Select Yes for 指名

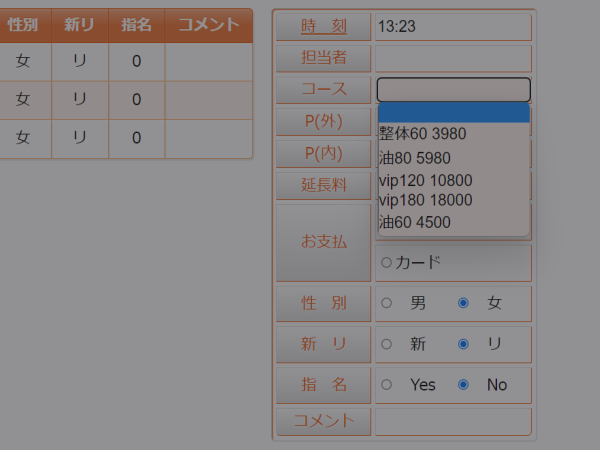(386, 384)
